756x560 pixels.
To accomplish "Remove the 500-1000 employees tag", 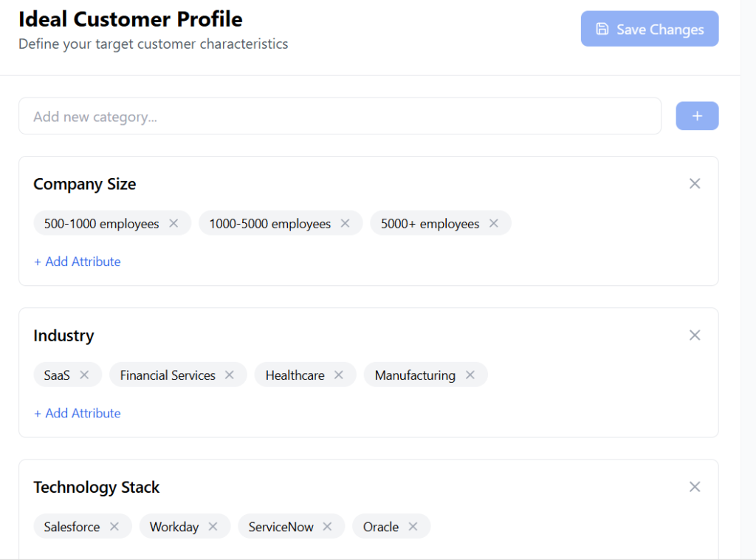I will [173, 223].
